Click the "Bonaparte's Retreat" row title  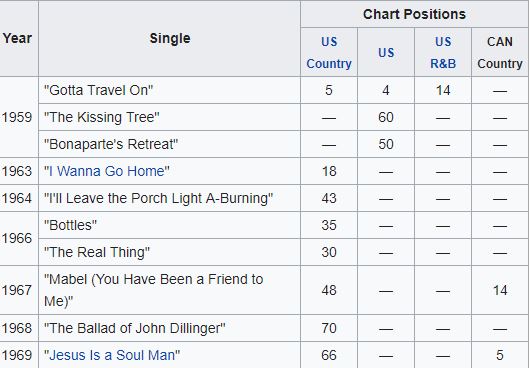(x=170, y=144)
